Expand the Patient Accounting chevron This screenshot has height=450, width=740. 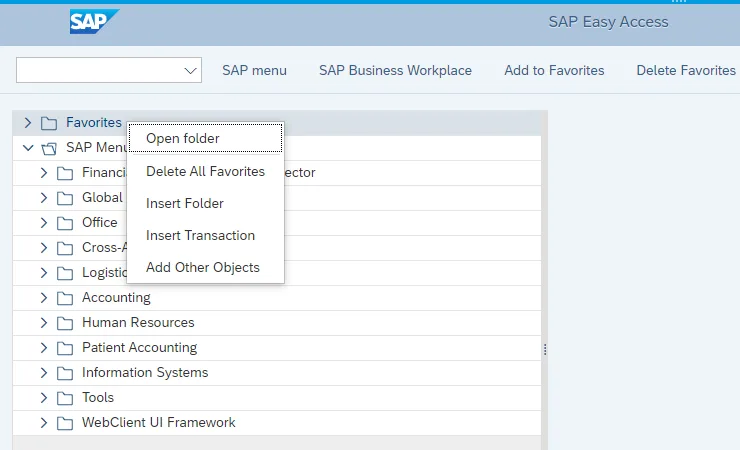click(44, 348)
